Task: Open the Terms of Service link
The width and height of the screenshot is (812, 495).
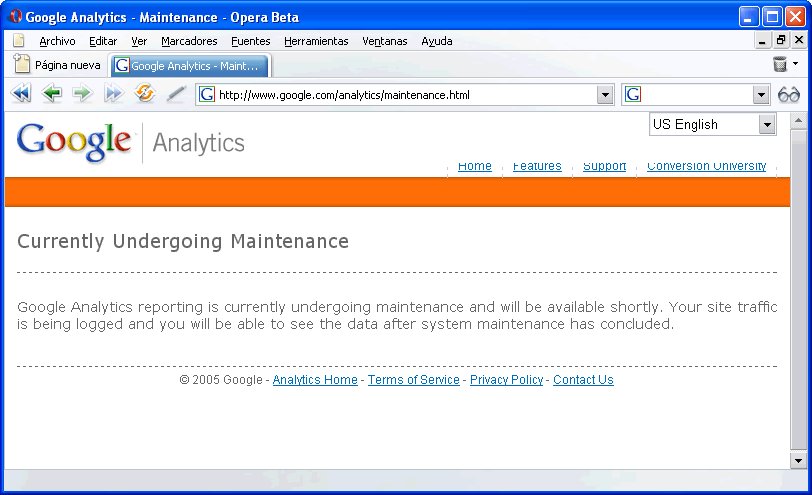Action: tap(414, 380)
